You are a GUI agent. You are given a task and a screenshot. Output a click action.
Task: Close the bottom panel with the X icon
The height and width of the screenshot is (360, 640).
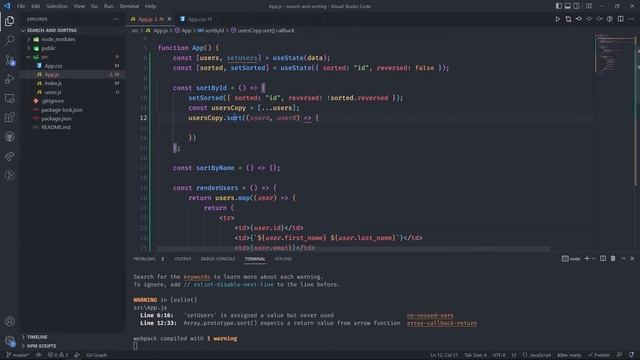pos(632,259)
